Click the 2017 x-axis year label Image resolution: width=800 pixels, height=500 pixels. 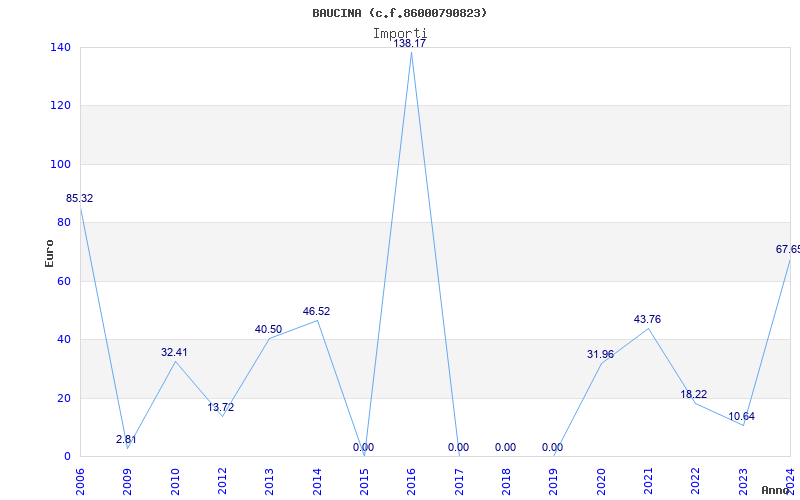pos(459,482)
